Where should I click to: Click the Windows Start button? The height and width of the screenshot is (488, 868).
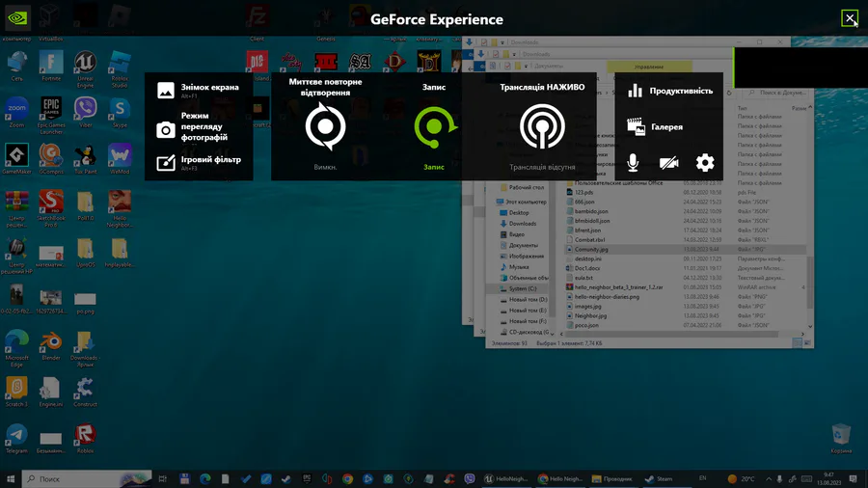click(11, 479)
